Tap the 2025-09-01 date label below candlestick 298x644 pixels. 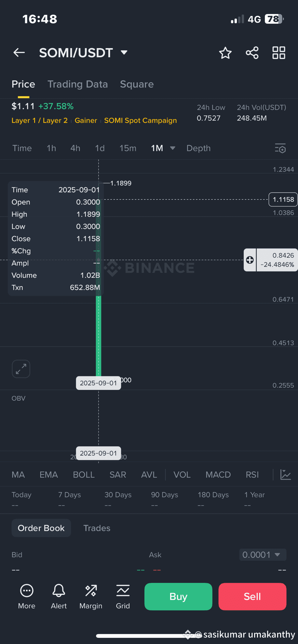[x=98, y=383]
